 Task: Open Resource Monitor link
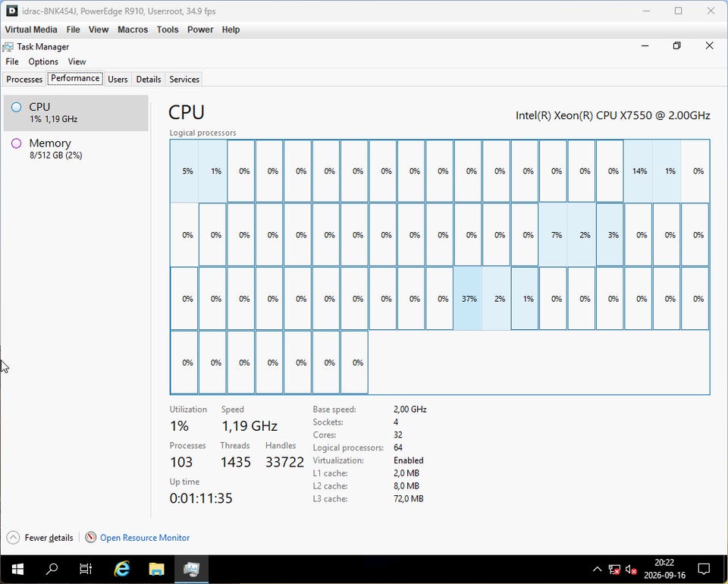tap(145, 538)
